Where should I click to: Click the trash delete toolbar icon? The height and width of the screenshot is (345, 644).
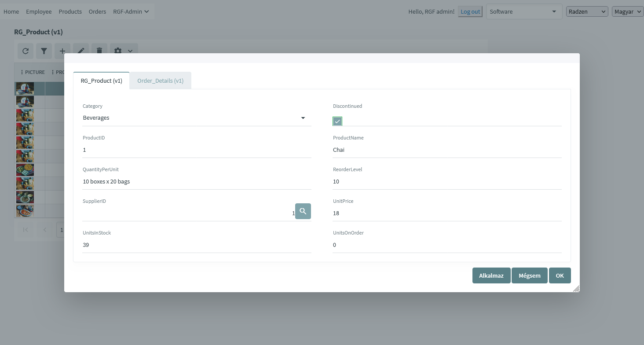(99, 51)
